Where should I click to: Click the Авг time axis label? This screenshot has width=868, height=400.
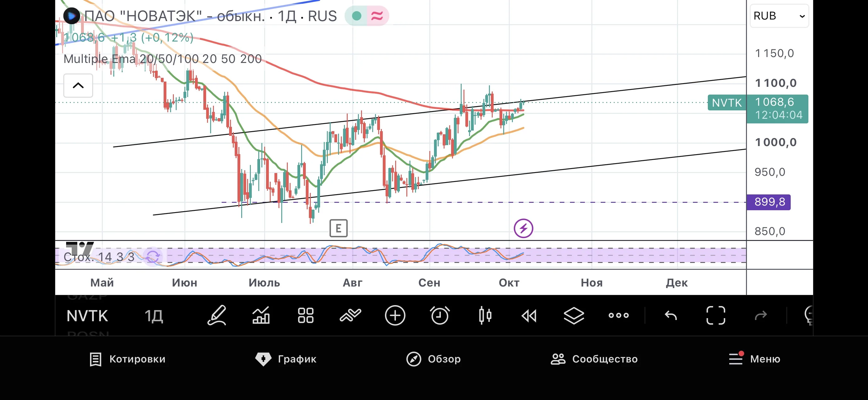pyautogui.click(x=352, y=282)
